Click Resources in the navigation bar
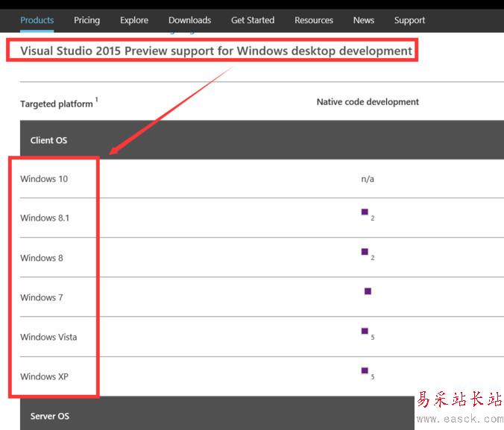 314,20
